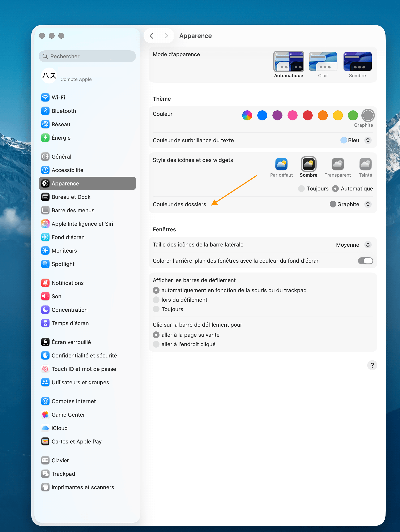400x532 pixels.
Task: Choose the Teinté icon style
Action: [365, 164]
